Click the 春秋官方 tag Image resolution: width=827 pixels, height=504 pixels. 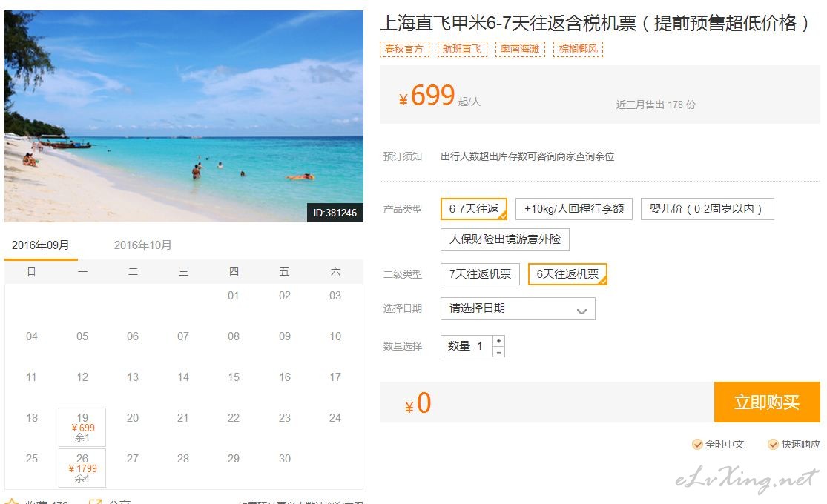pyautogui.click(x=404, y=49)
